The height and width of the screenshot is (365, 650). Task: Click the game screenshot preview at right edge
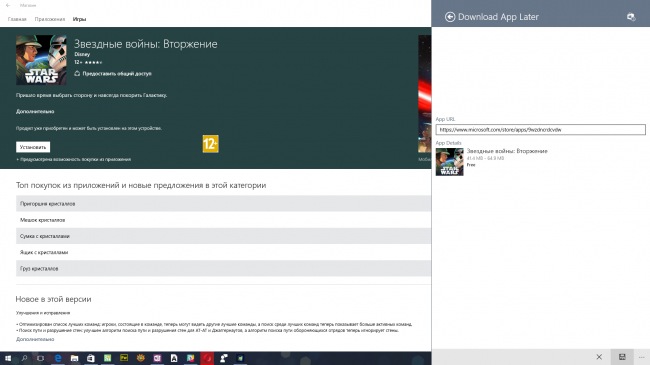tap(424, 94)
